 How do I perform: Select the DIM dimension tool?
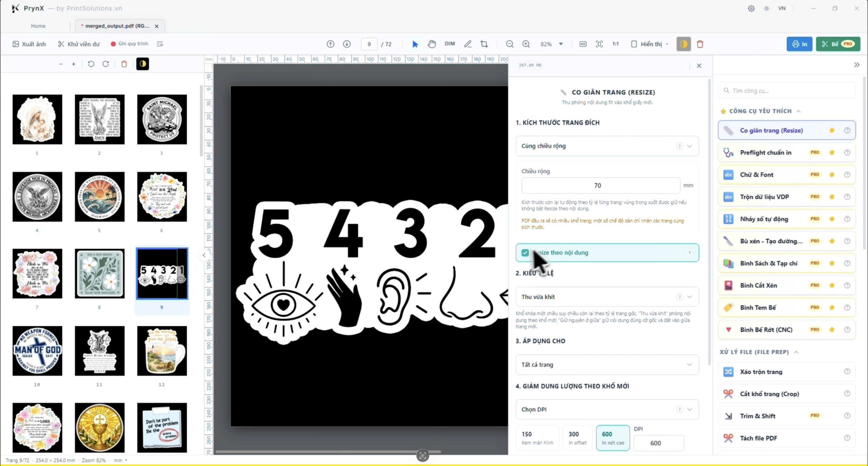point(449,44)
